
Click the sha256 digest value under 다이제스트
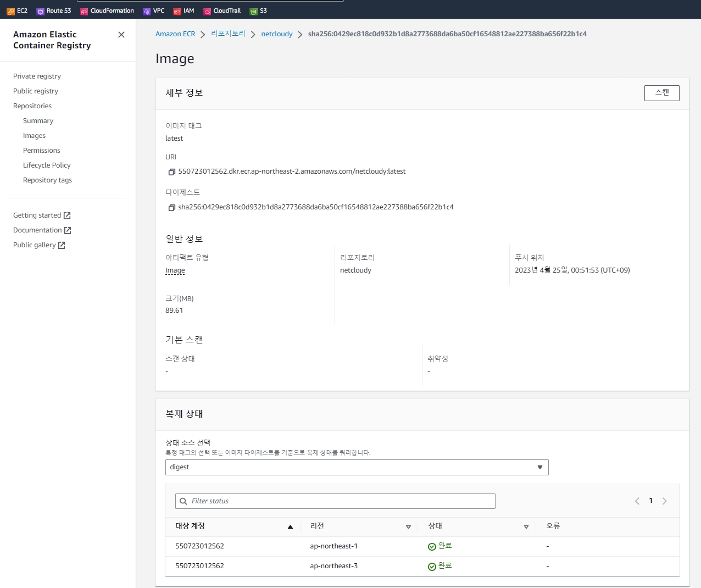(x=316, y=207)
